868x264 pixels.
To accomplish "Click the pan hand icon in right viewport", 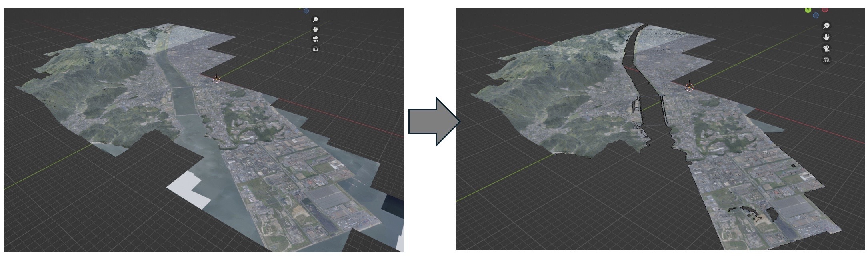I will (x=826, y=37).
